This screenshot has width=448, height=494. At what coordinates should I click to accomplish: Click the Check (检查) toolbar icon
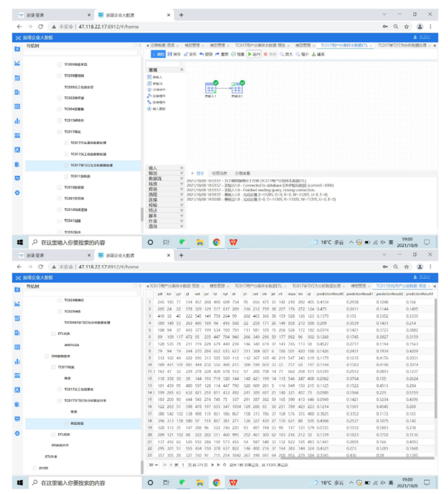click(239, 54)
